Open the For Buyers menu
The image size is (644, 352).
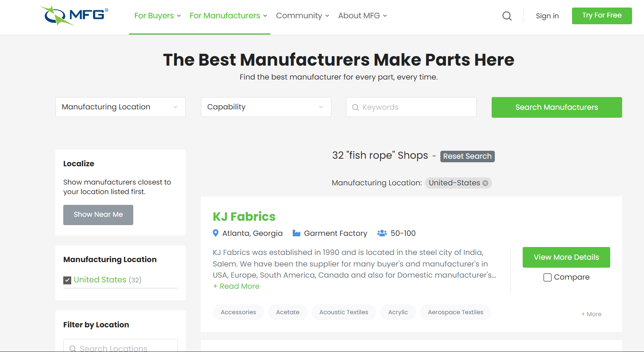(x=158, y=16)
